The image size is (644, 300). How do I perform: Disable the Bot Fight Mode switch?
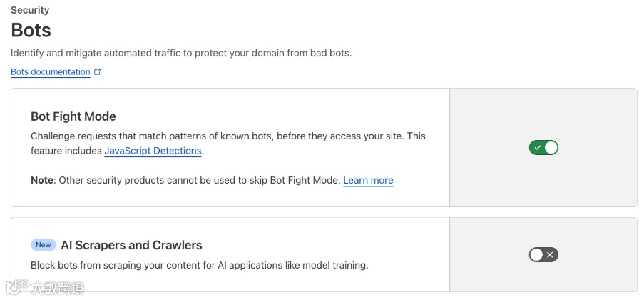coord(543,148)
